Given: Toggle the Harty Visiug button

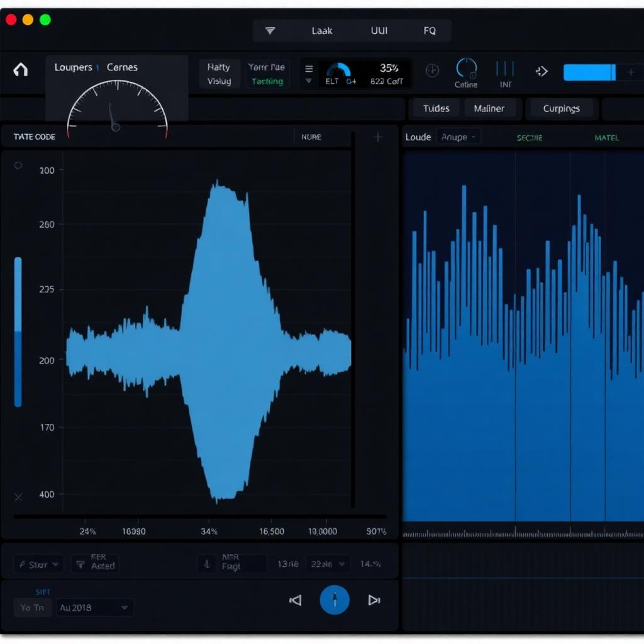Looking at the screenshot, I should [x=219, y=74].
